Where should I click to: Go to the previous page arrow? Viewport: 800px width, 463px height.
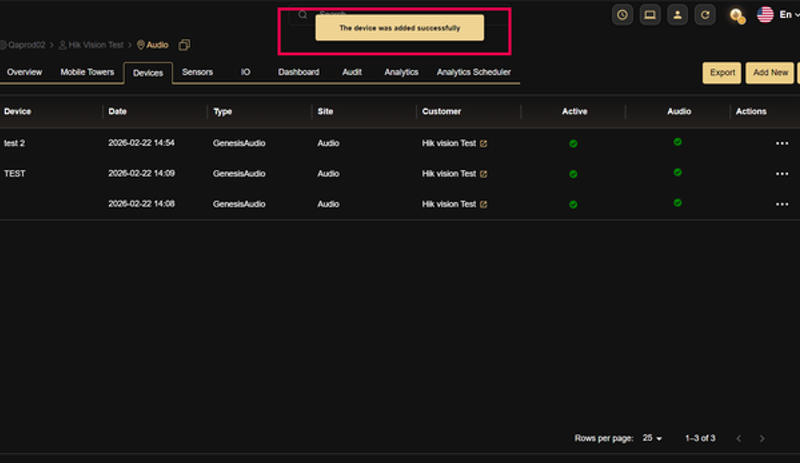(x=738, y=438)
